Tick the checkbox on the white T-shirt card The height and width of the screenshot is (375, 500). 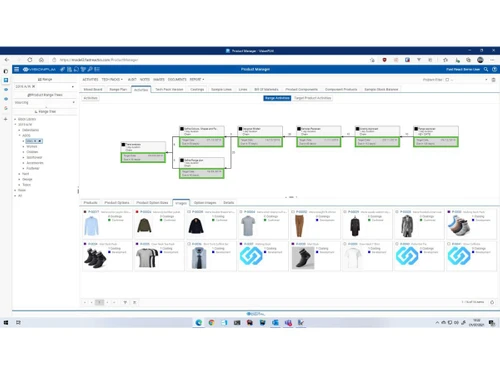tap(345, 244)
